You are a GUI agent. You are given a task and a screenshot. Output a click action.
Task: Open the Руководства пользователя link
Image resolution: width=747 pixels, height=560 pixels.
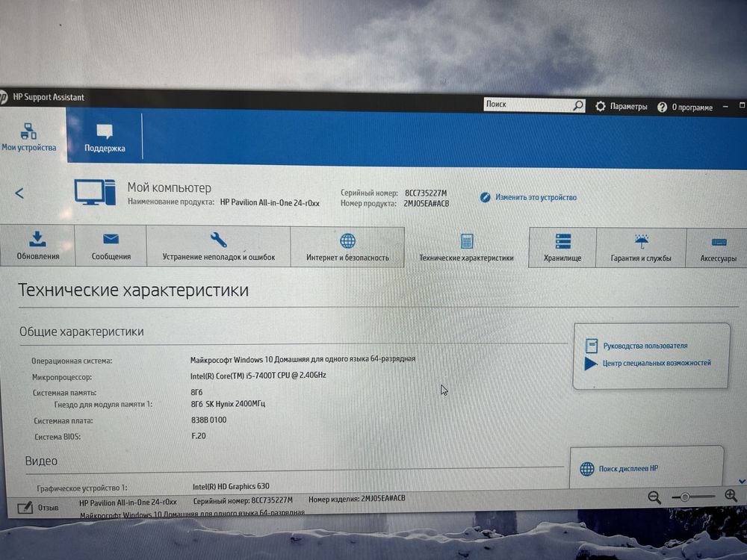(x=645, y=346)
